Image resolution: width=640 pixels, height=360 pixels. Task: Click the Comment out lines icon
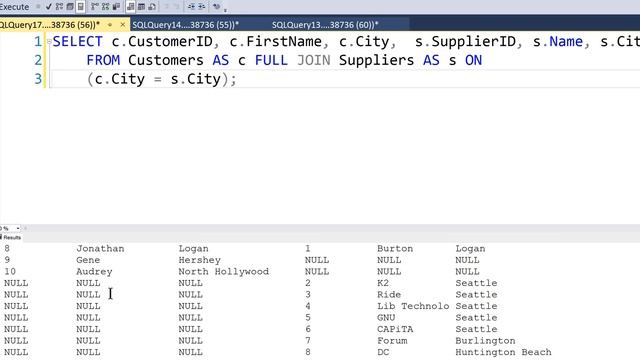click(166, 7)
